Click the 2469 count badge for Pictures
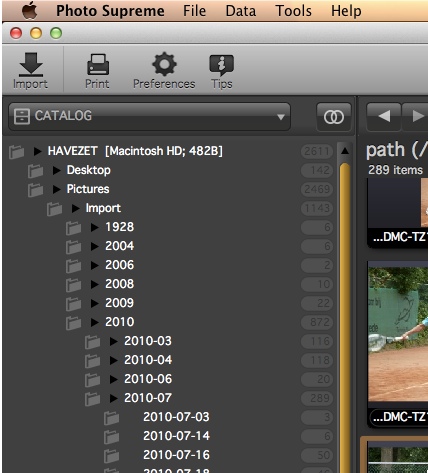428x473 pixels. (x=317, y=189)
